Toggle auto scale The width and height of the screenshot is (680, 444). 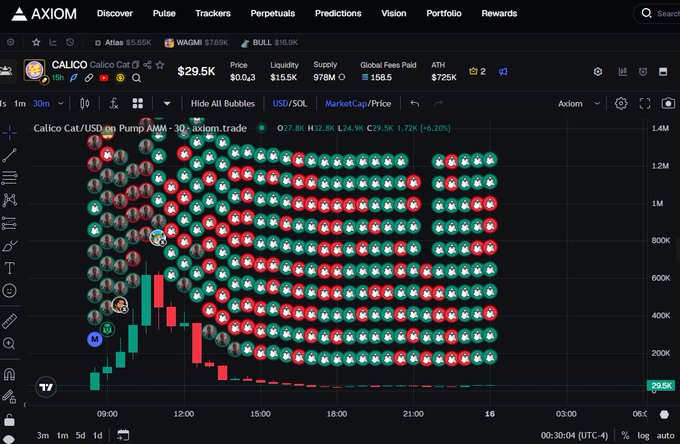(665, 435)
